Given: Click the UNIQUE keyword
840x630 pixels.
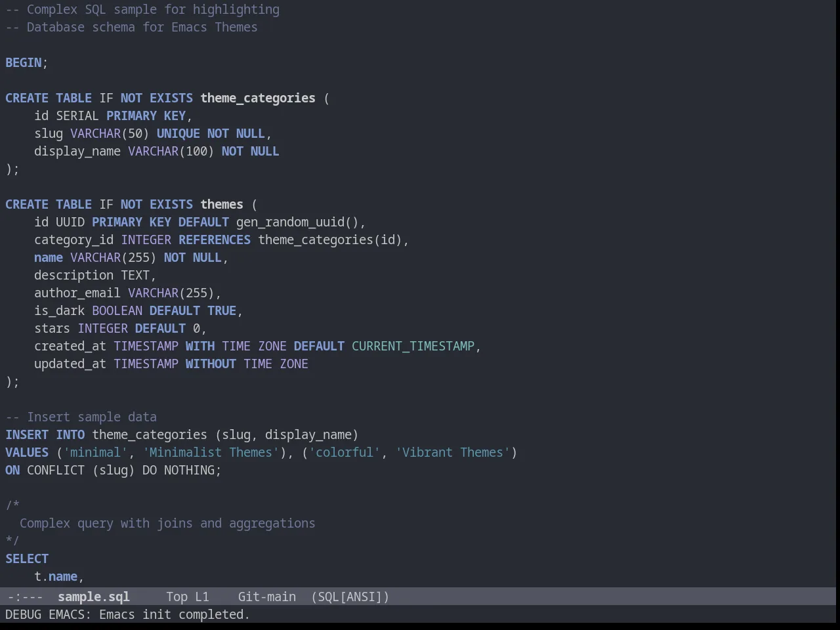Looking at the screenshot, I should pos(178,133).
